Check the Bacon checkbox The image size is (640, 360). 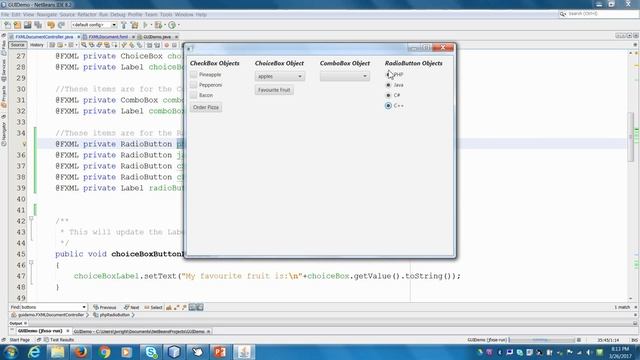[x=193, y=95]
